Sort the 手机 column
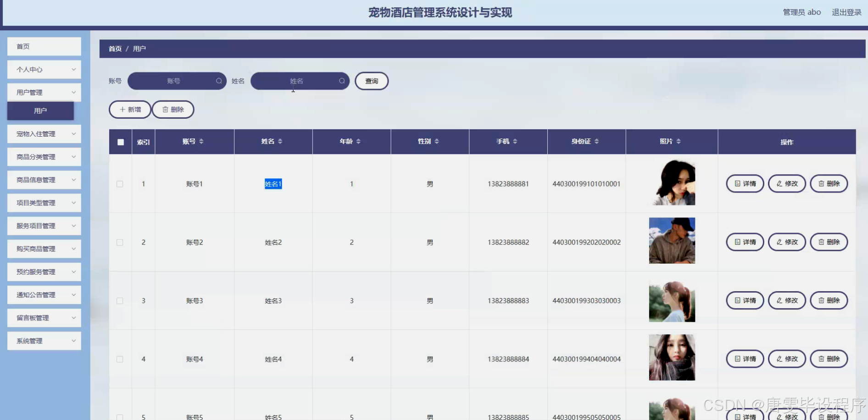 click(x=515, y=141)
